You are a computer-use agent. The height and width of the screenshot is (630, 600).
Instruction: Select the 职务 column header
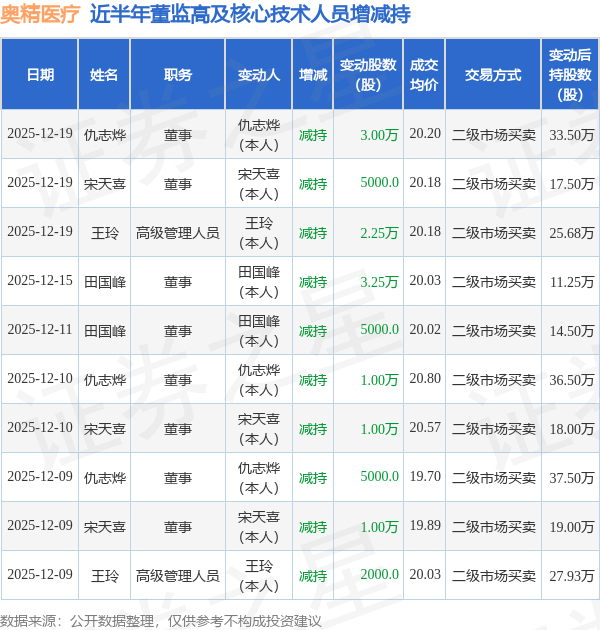tap(178, 75)
